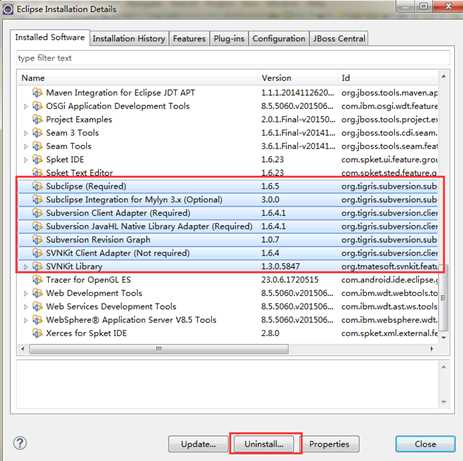Click version 3.0.0 of Subclipse Integration for Mylyn

(270, 200)
